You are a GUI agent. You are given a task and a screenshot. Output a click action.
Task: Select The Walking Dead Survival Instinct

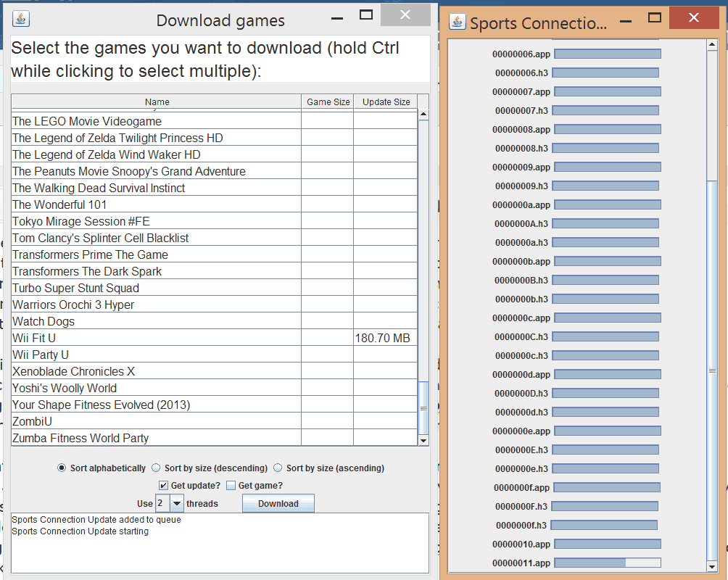[214, 188]
